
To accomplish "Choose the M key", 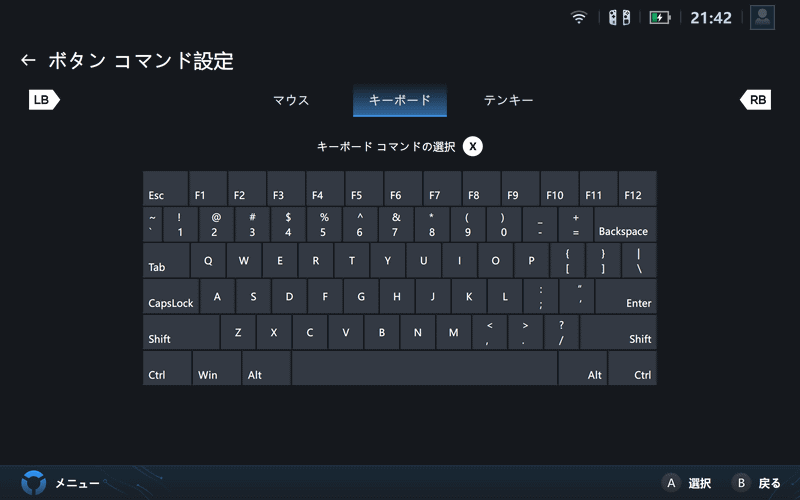I will click(x=453, y=332).
